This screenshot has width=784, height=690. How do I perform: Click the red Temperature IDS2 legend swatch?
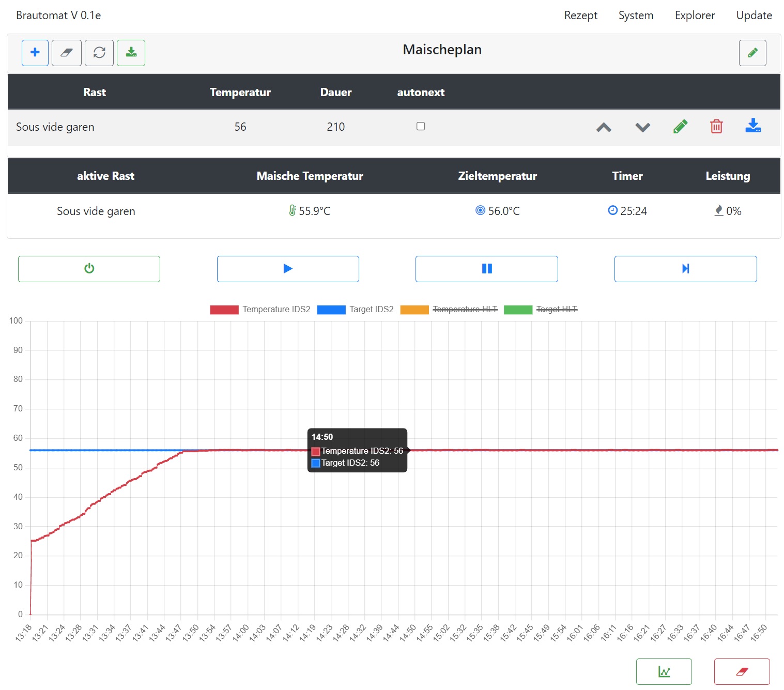click(224, 310)
